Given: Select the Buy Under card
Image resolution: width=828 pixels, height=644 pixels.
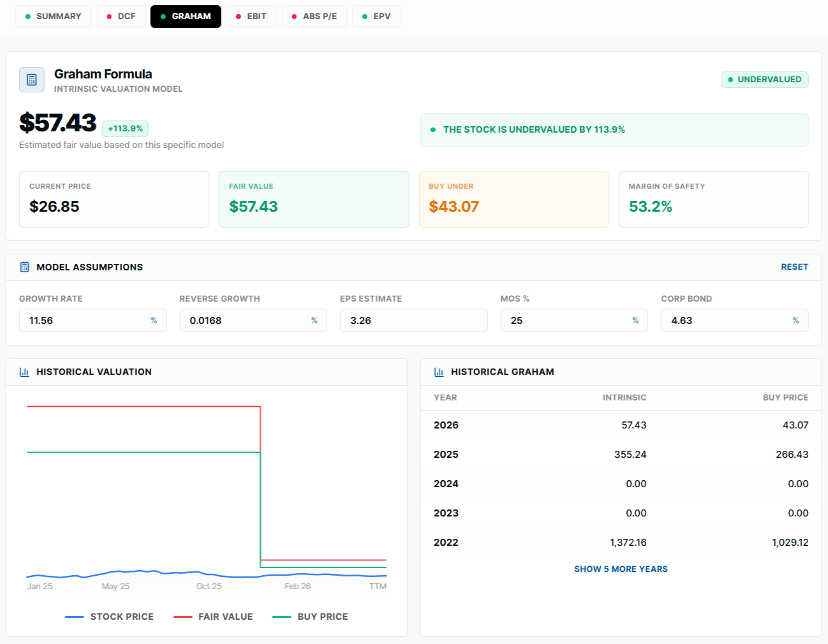Looking at the screenshot, I should point(514,199).
